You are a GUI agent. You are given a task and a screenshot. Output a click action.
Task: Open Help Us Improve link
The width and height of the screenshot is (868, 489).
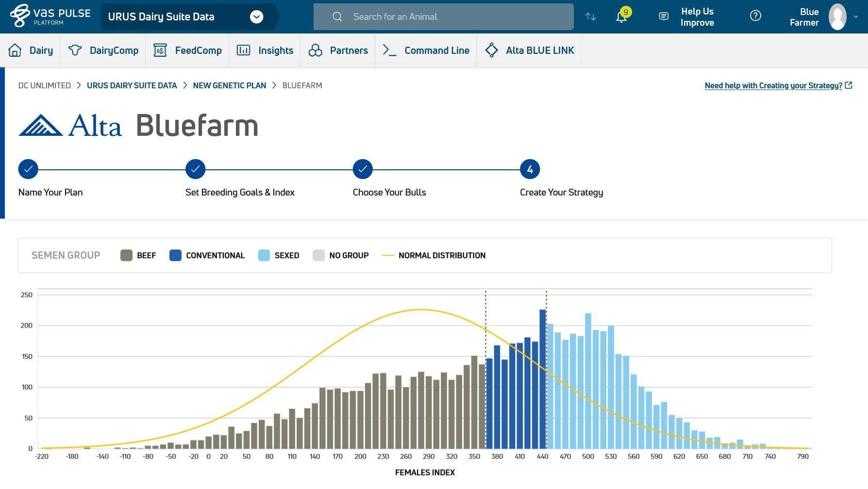[x=697, y=16]
